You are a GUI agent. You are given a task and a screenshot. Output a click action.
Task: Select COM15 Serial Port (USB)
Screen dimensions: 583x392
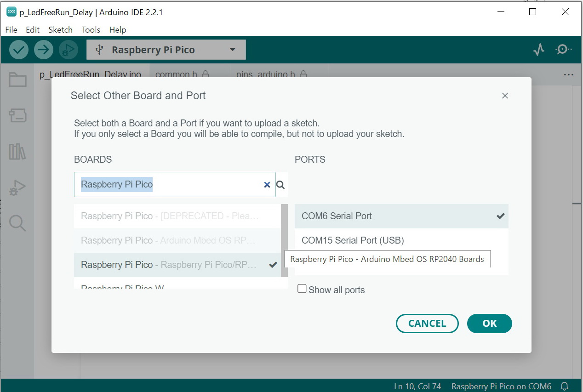pos(353,240)
